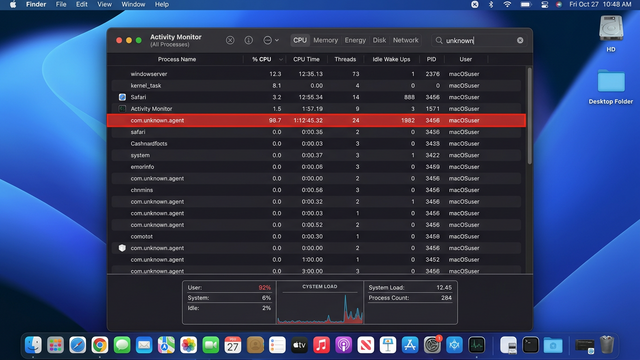Open the HD drive on desktop

tap(611, 29)
